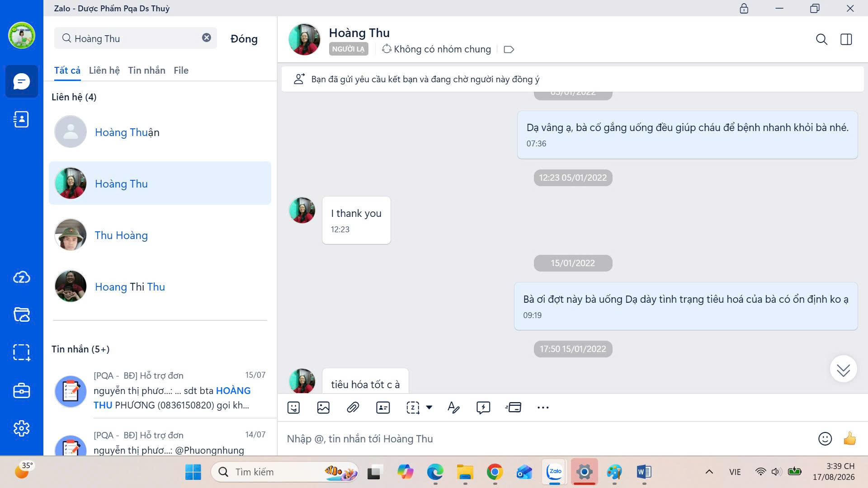This screenshot has width=868, height=488.
Task: Click Không có nhóm chung label
Action: coord(437,49)
